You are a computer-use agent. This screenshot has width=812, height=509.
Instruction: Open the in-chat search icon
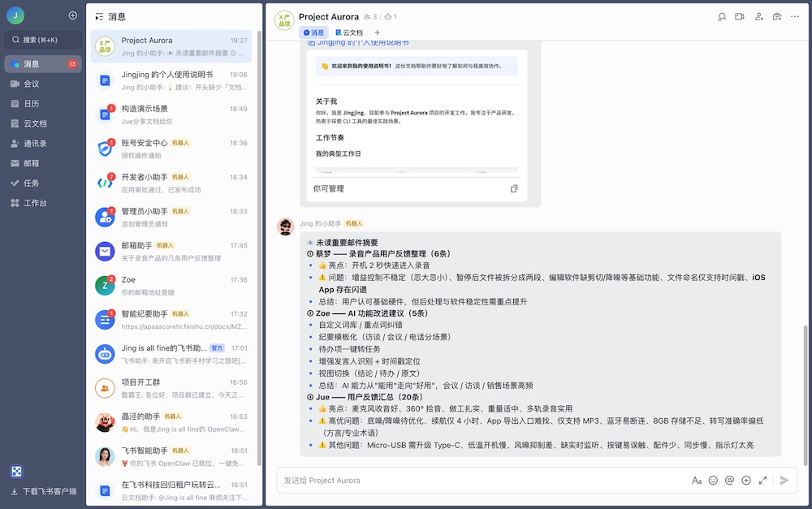(x=723, y=16)
